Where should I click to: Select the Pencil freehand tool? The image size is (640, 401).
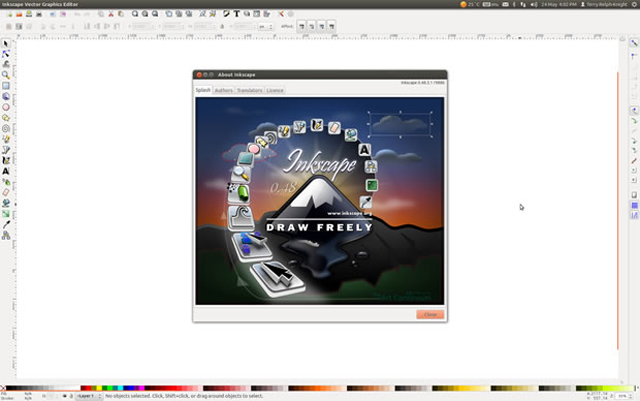pos(6,139)
